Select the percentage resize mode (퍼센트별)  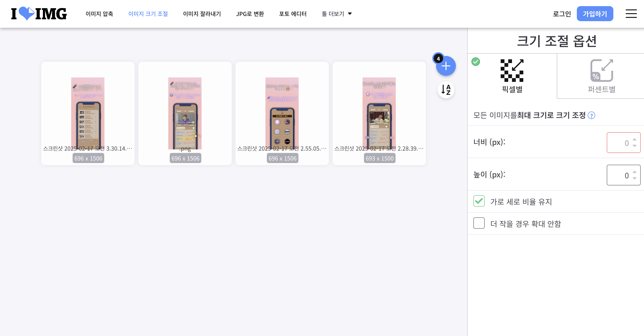coord(601,76)
